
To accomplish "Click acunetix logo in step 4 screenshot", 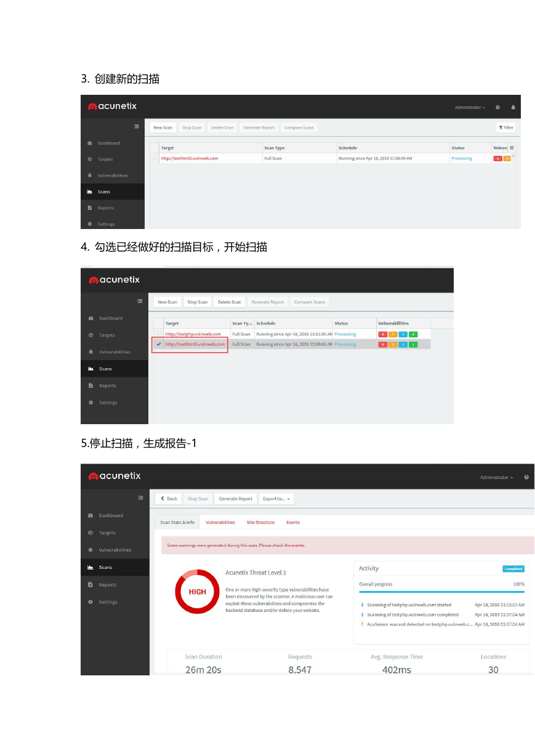I will pyautogui.click(x=115, y=279).
